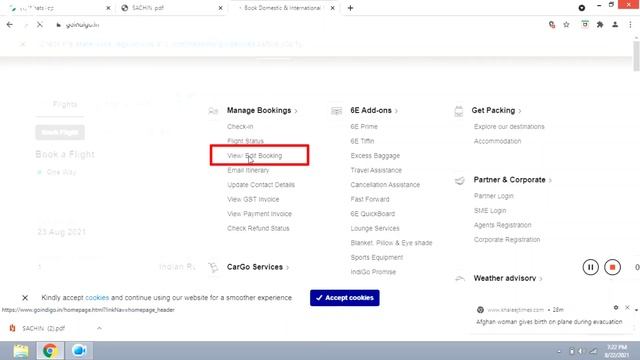
Task: Stop page loading with the X button
Action: (x=40, y=25)
